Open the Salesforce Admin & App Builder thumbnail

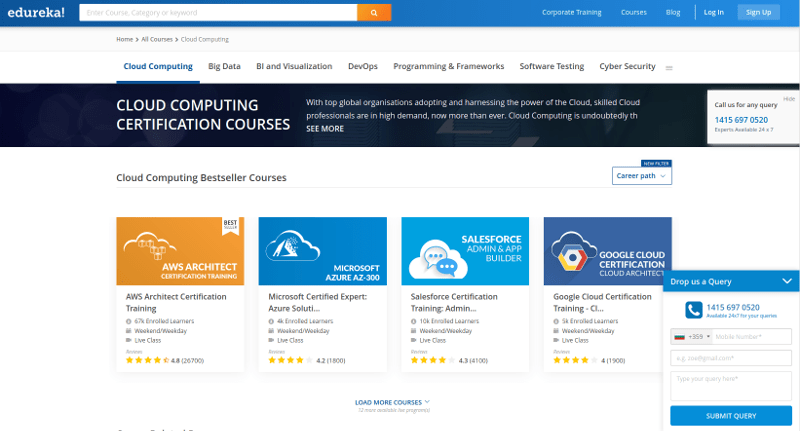[x=465, y=251]
